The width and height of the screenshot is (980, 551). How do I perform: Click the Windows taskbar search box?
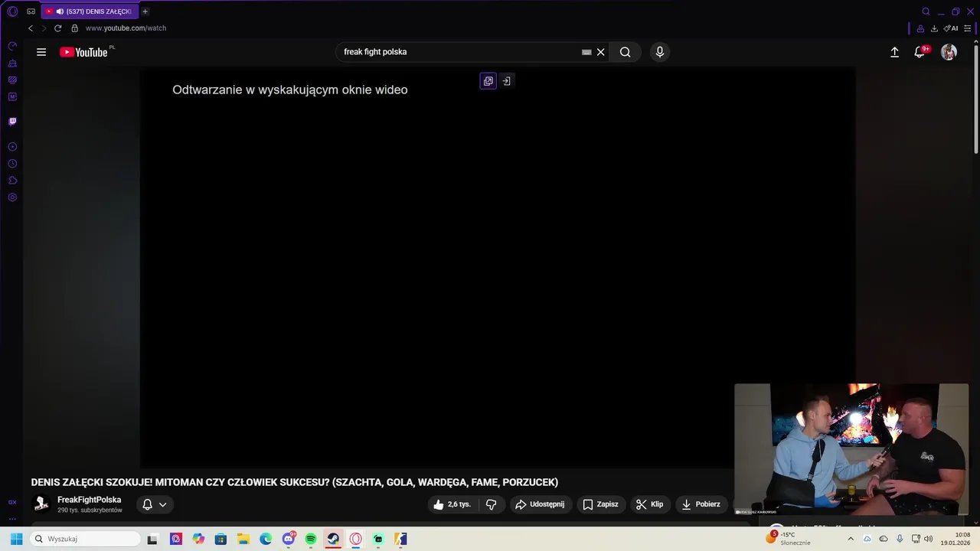coord(86,539)
